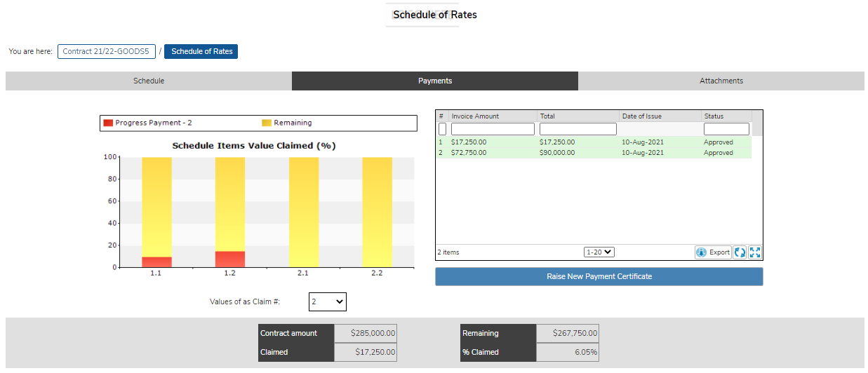Click the red Progress Payment - 2 legend swatch

pos(108,123)
